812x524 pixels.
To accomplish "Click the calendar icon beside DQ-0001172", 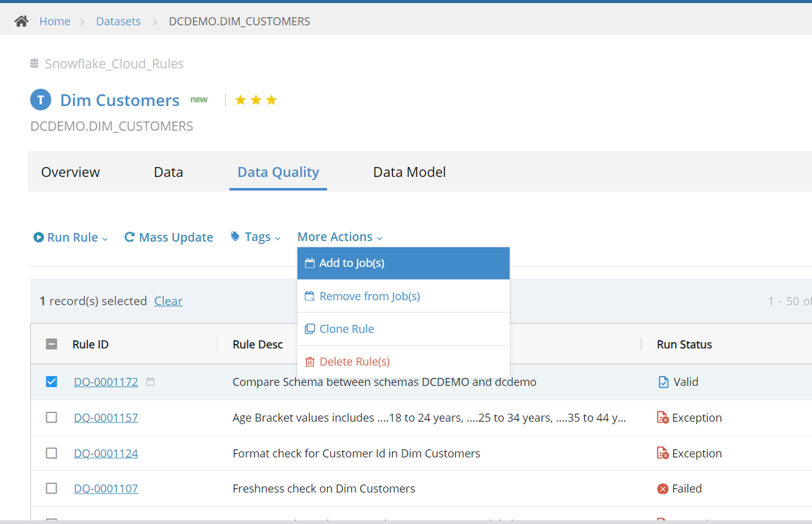I will click(151, 382).
